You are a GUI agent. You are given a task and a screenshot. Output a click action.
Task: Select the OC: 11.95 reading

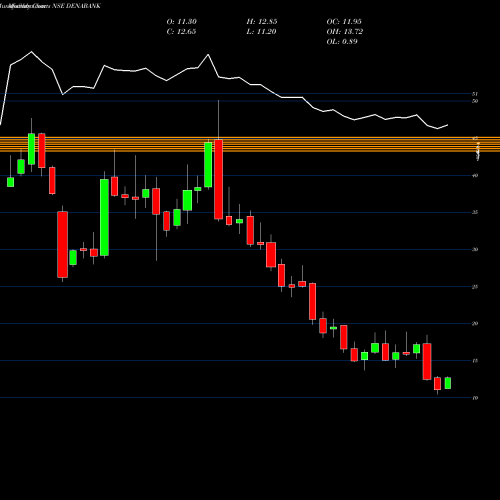click(x=344, y=22)
